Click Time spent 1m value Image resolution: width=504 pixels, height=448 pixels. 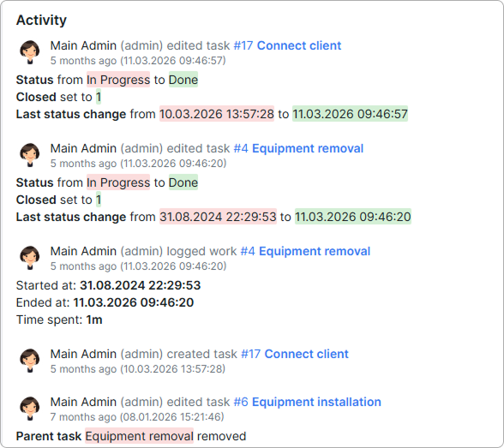[x=94, y=320]
